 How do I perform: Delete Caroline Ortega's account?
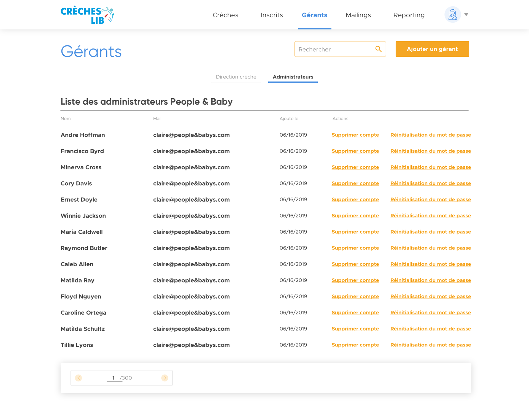coord(355,313)
